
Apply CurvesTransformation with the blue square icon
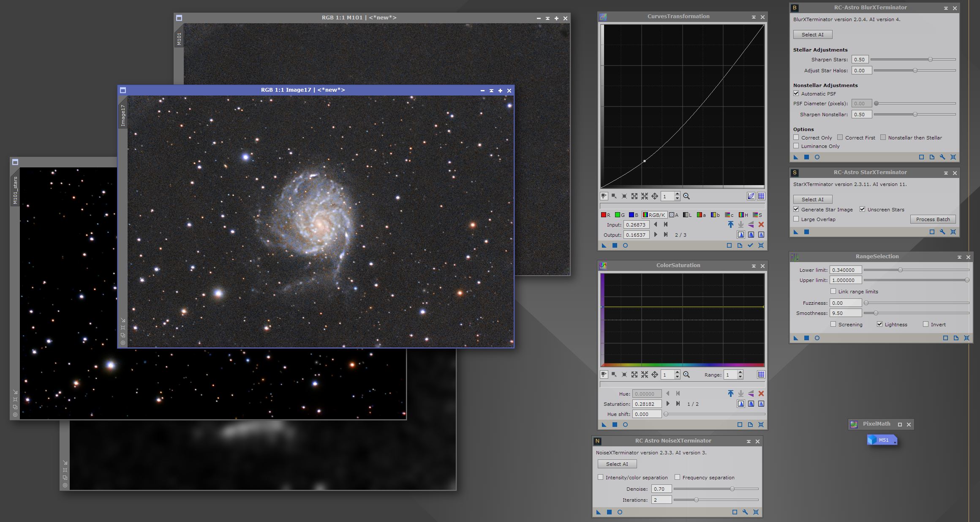(615, 246)
